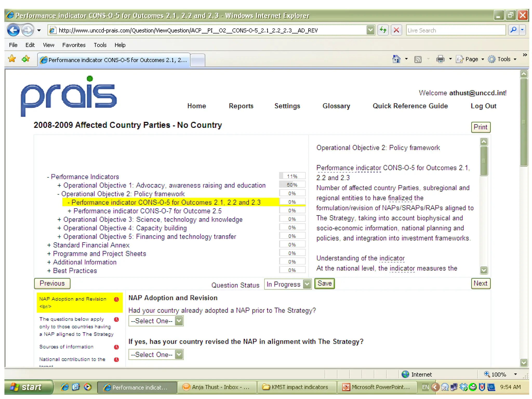
Task: Click the Stop loading red X icon
Action: click(x=396, y=30)
